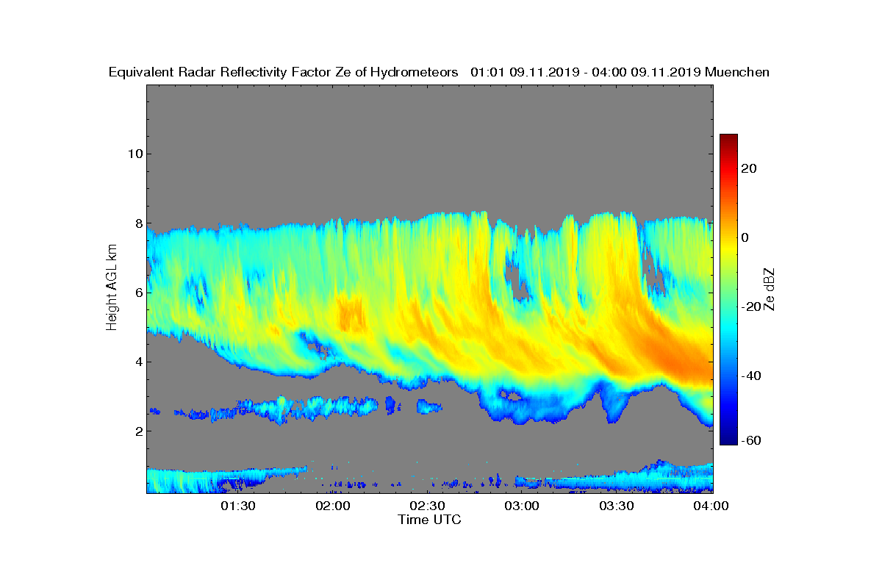Click the height tick label 10
This screenshot has width=882, height=588.
[x=134, y=154]
